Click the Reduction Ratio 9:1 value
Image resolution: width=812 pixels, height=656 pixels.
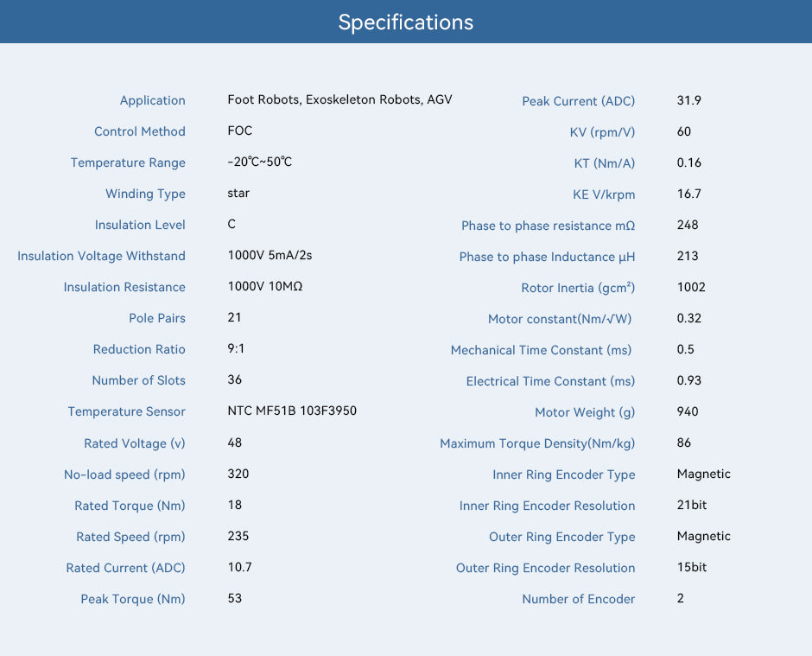236,348
